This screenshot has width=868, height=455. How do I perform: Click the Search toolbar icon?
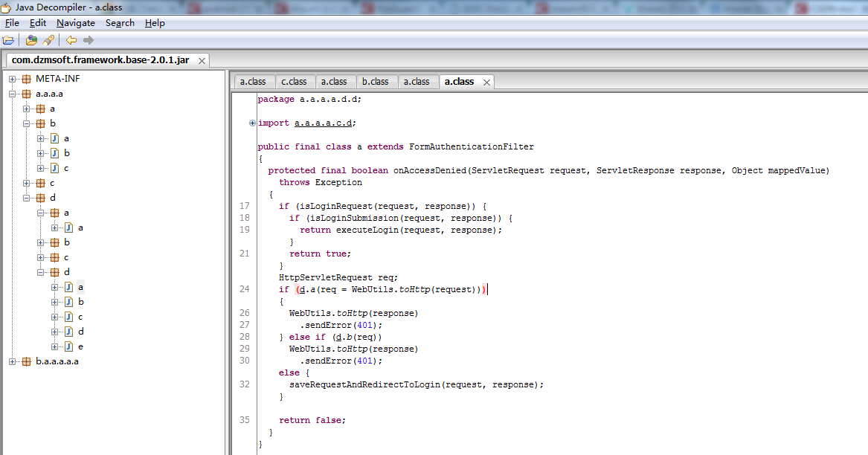48,40
